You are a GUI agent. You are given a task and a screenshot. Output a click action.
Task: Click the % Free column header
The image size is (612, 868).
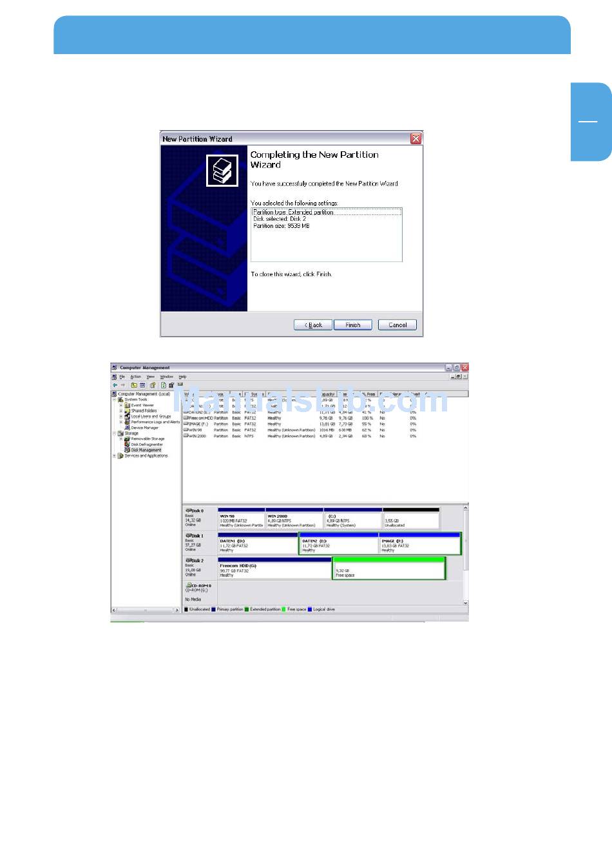point(369,393)
